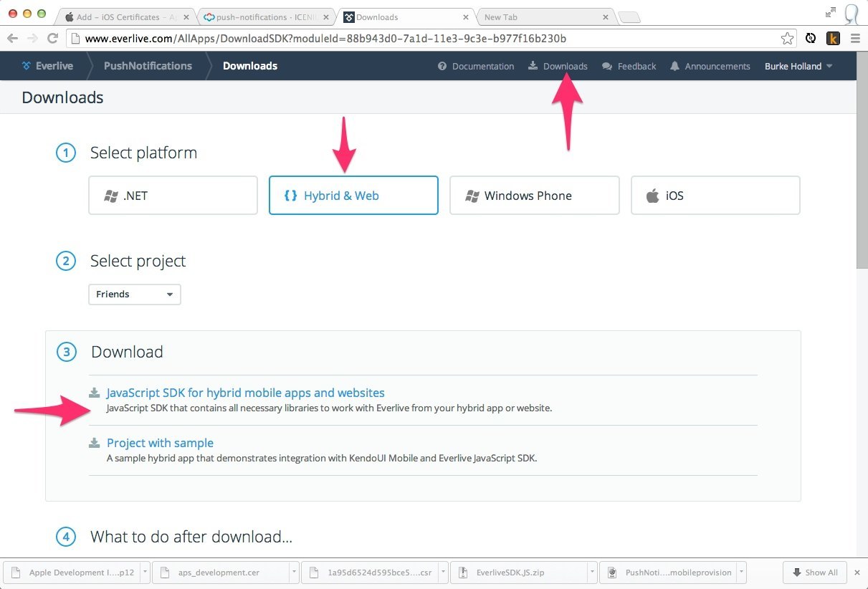Click the orange K extension icon
Screen dimensions: 868x589
click(833, 39)
